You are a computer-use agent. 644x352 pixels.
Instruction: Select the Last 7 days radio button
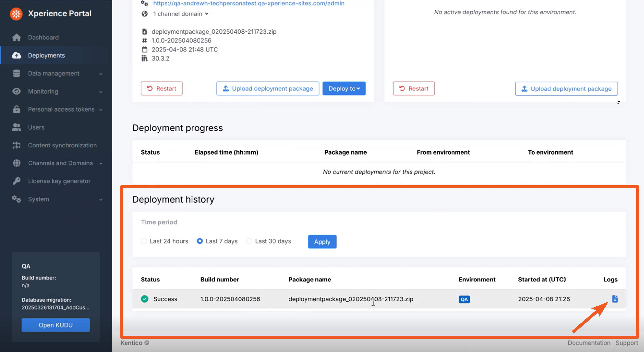(200, 241)
